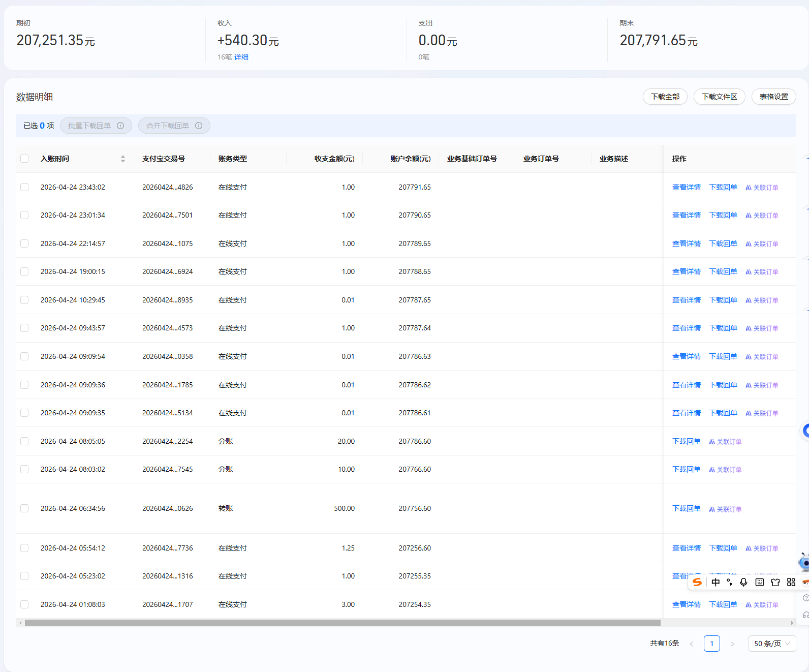
Task: Click the microphone voice input icon
Action: [743, 582]
